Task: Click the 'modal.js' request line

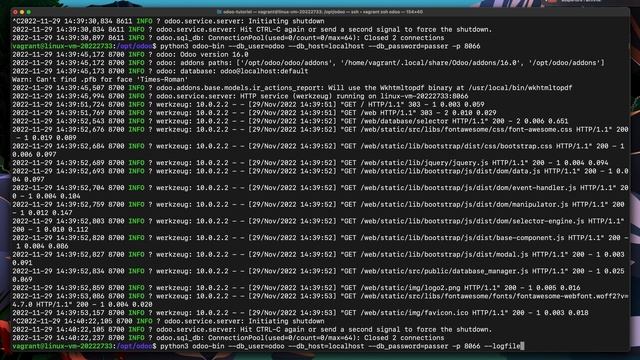Action: 318,258
